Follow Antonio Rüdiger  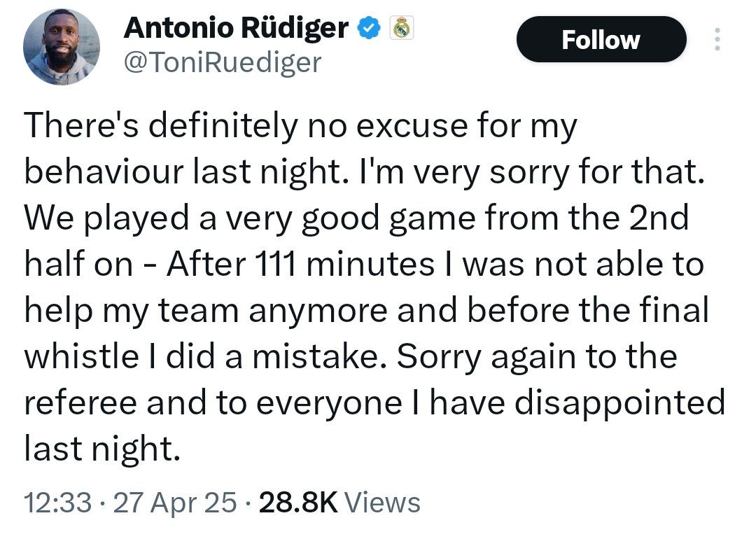coord(601,39)
